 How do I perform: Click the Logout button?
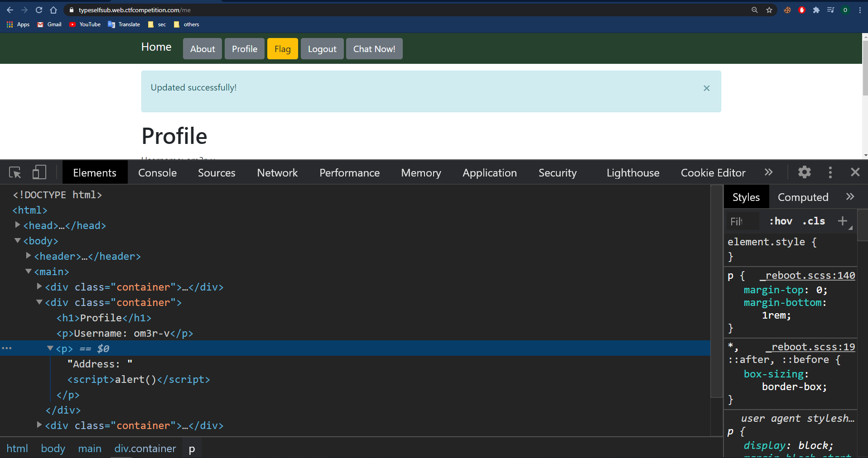click(322, 49)
